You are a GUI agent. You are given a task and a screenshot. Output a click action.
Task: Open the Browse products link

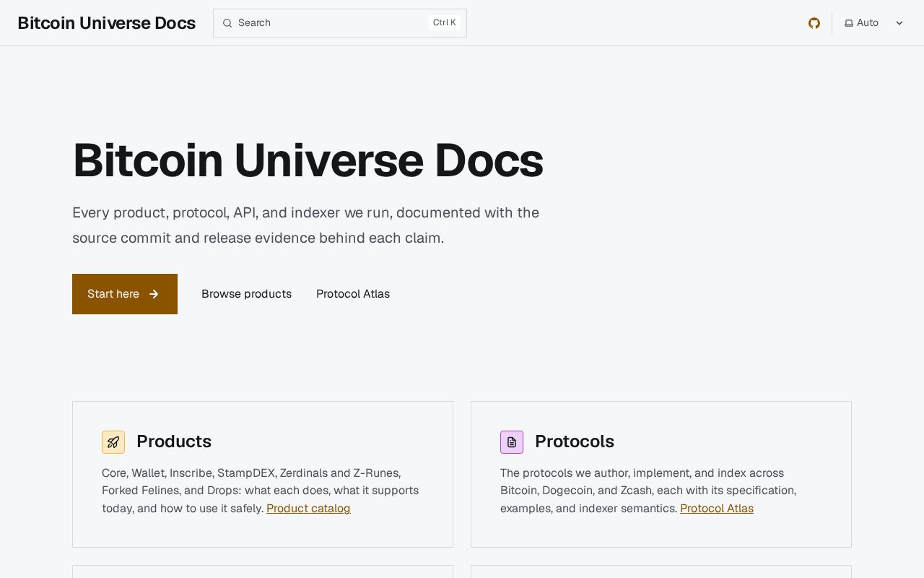click(246, 294)
